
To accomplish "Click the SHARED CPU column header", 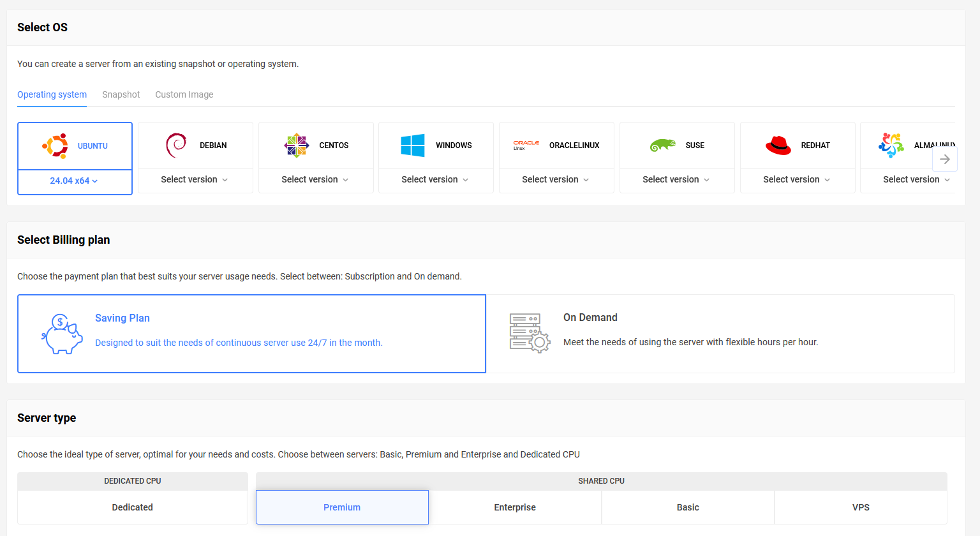I will click(602, 481).
